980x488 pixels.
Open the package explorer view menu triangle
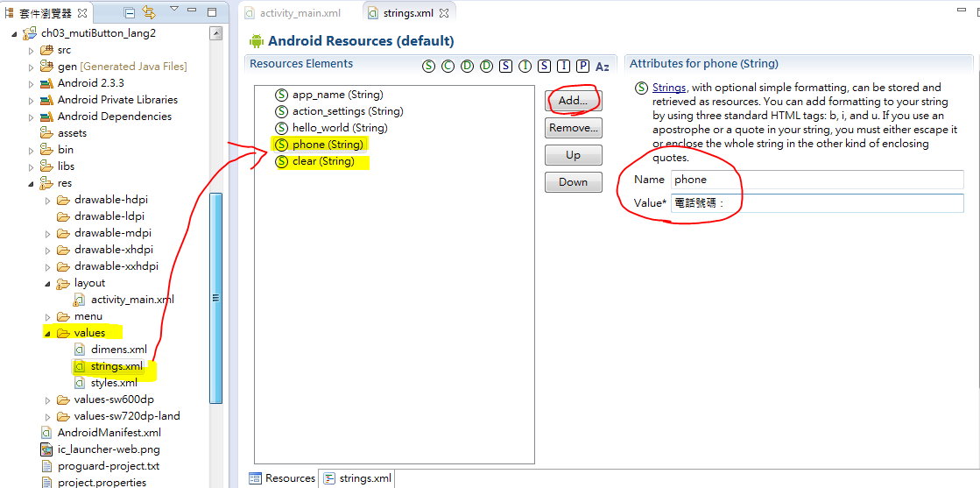tap(174, 10)
